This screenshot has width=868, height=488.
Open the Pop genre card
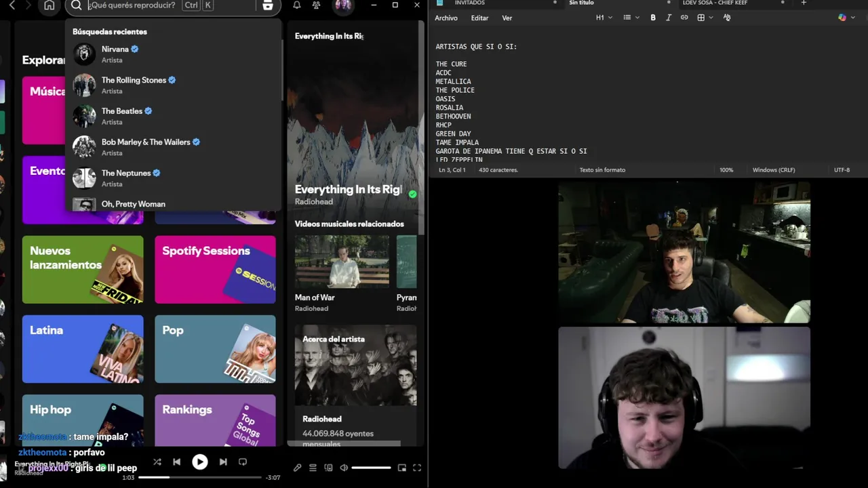click(x=215, y=349)
